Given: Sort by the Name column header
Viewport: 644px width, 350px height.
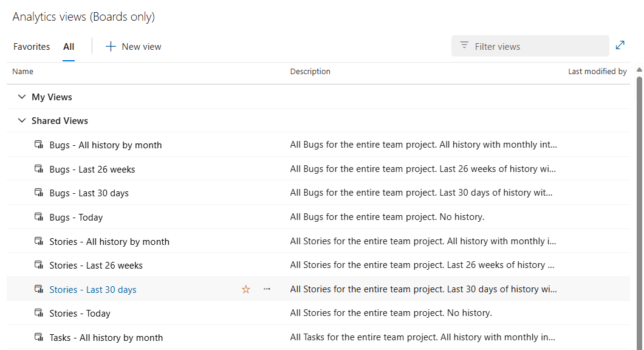Looking at the screenshot, I should click(22, 72).
